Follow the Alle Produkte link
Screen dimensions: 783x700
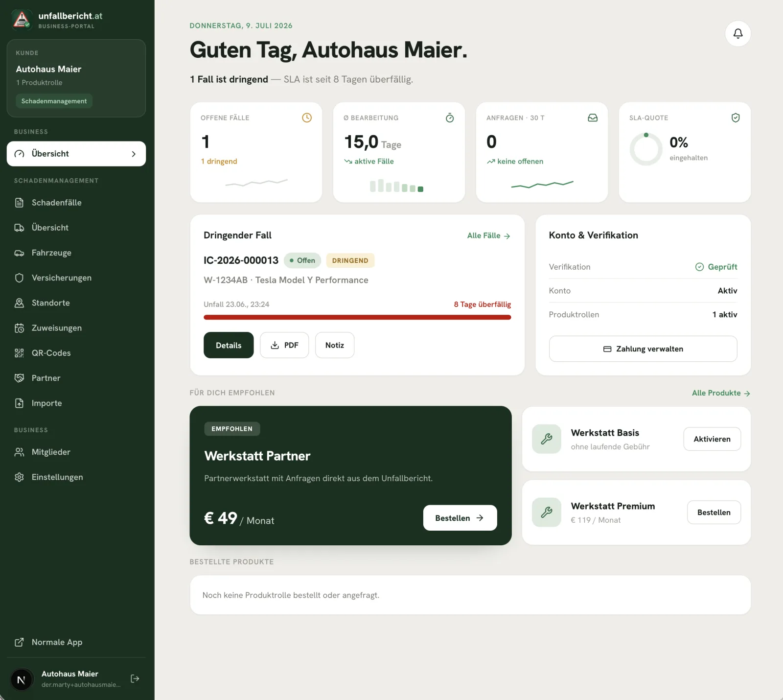[721, 393]
